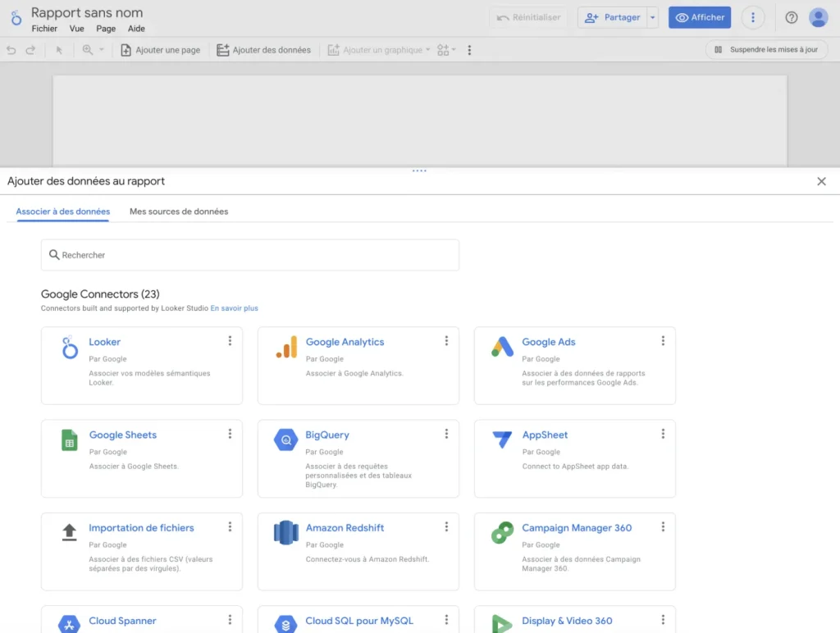Viewport: 840px width, 633px height.
Task: Open the Amazon Redshift card three-dot menu
Action: pos(446,527)
